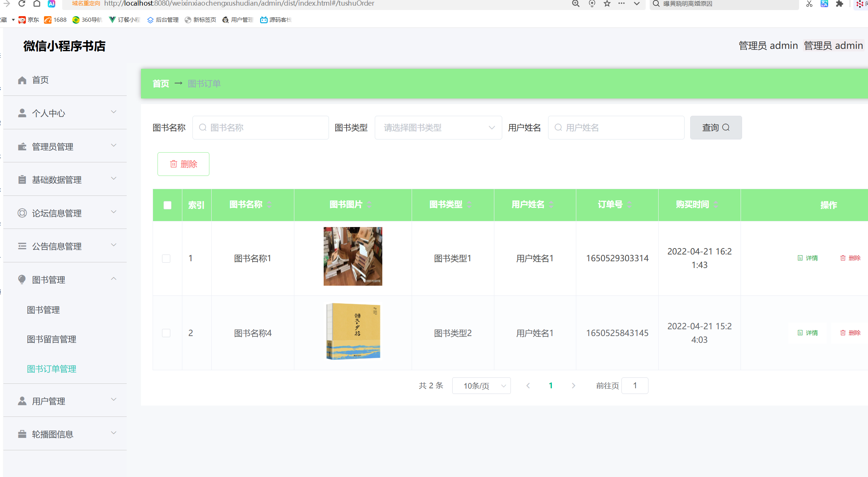Check the checkbox for 图书名称4 row
Screen dimensions: 868x477
pyautogui.click(x=167, y=333)
